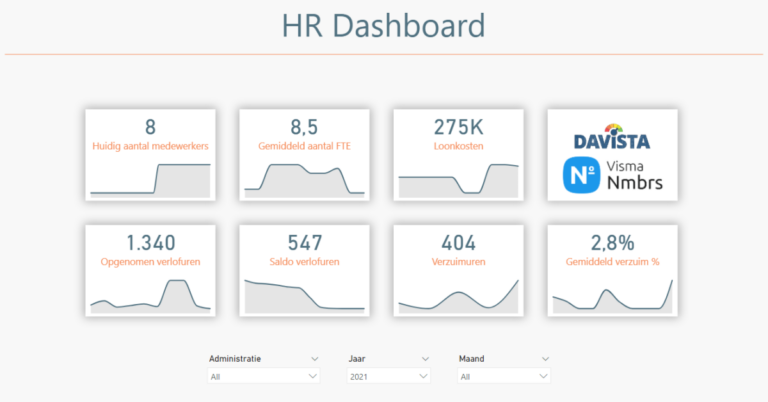The width and height of the screenshot is (768, 402).
Task: Click the Administratie slicer label
Action: click(x=235, y=359)
